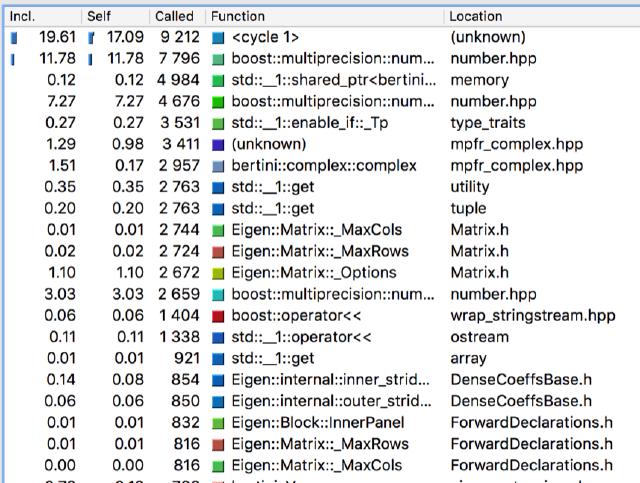Select the std::__1::enable_if::_Tp function
This screenshot has height=483, width=640.
point(310,123)
